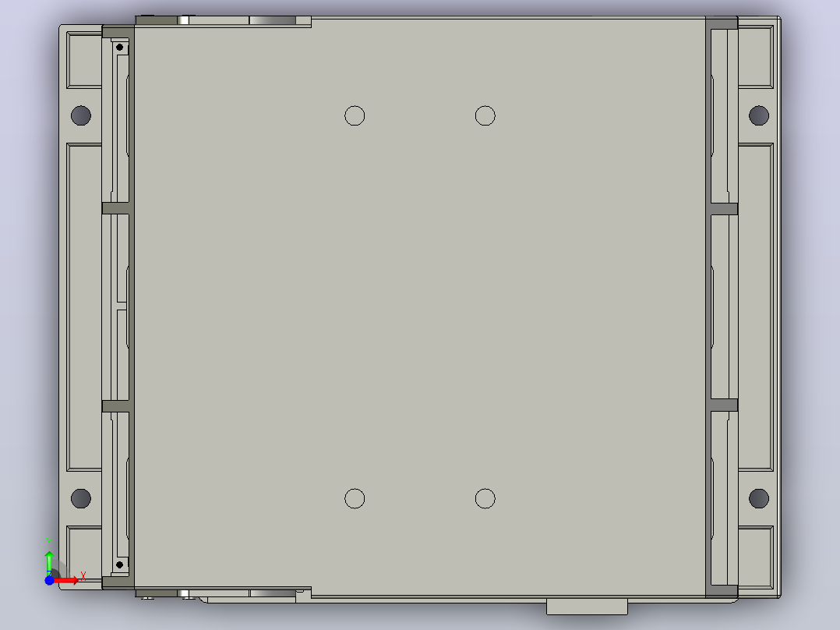Image resolution: width=840 pixels, height=630 pixels.
Task: Select the bottom recessed pocket on the right flange
Action: [756, 557]
